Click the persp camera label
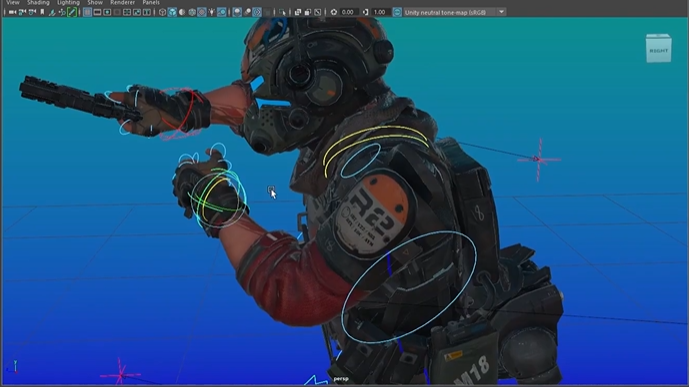The width and height of the screenshot is (689, 387). coord(341,379)
